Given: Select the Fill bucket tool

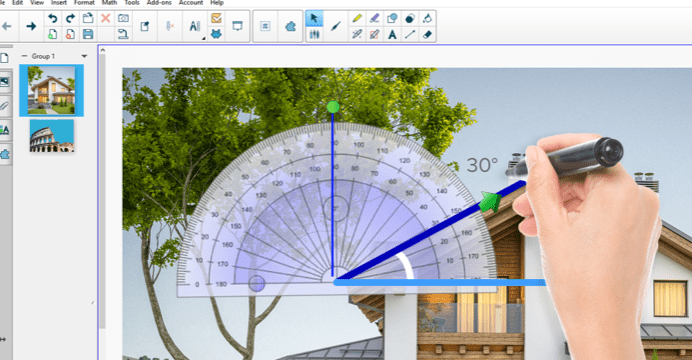Looking at the screenshot, I should pyautogui.click(x=427, y=18).
